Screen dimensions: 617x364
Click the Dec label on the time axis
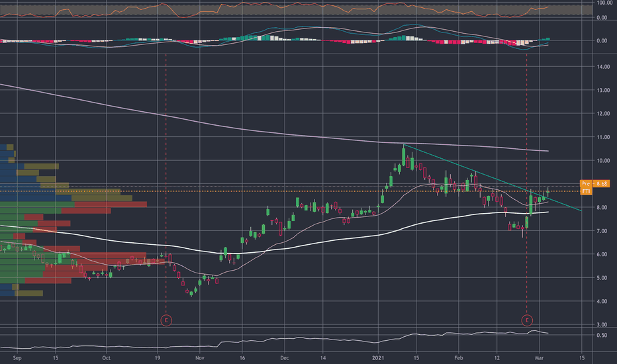click(x=285, y=358)
